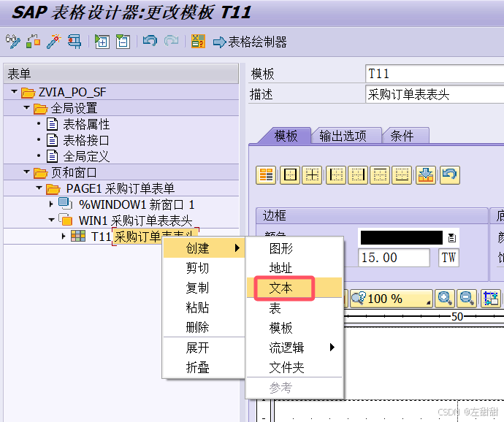Screen dimensions: 504x422
Task: Collapse the 页和窗口 folder node
Action: click(x=26, y=172)
